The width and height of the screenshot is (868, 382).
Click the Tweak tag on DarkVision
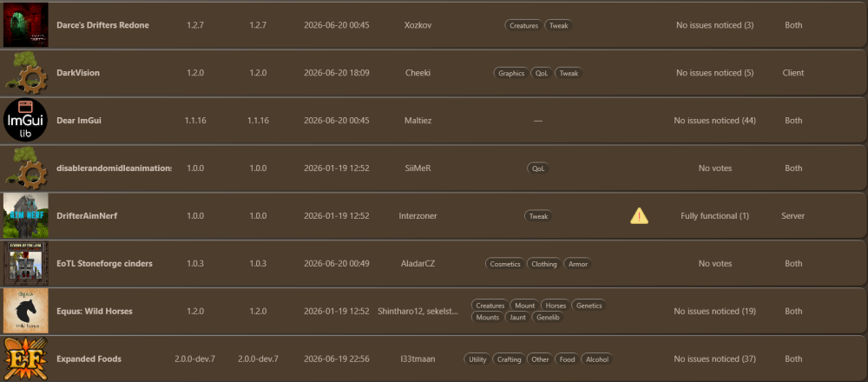click(x=569, y=73)
